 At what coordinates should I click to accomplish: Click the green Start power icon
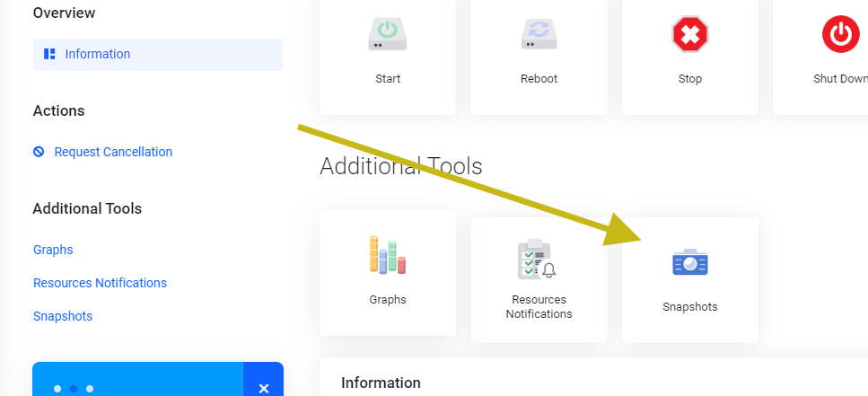[388, 34]
